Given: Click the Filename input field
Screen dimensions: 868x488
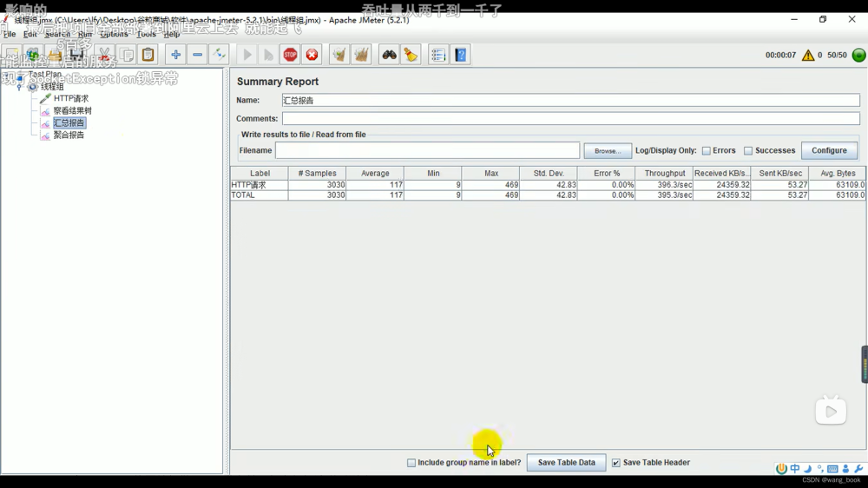Looking at the screenshot, I should coord(427,151).
